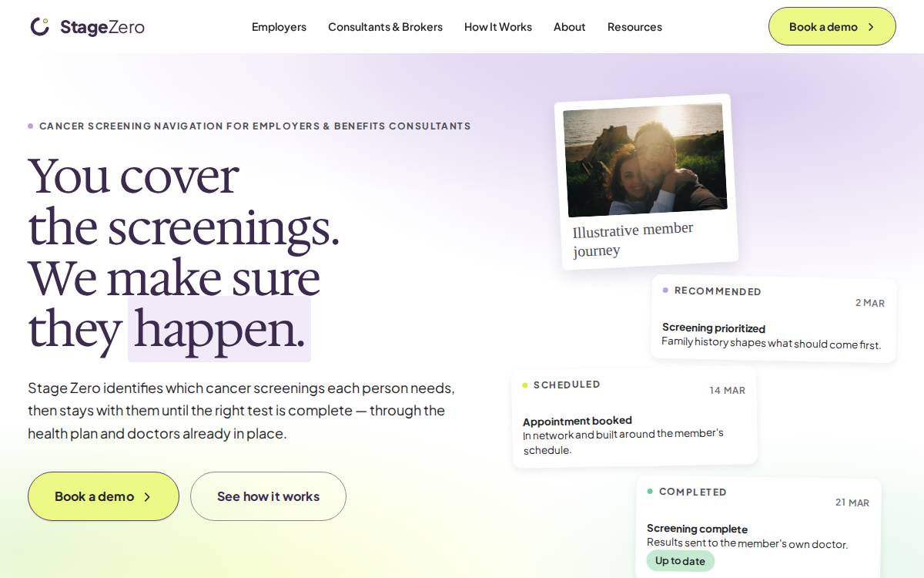This screenshot has width=924, height=578.
Task: Select the Recommended label on first card
Action: 718,291
